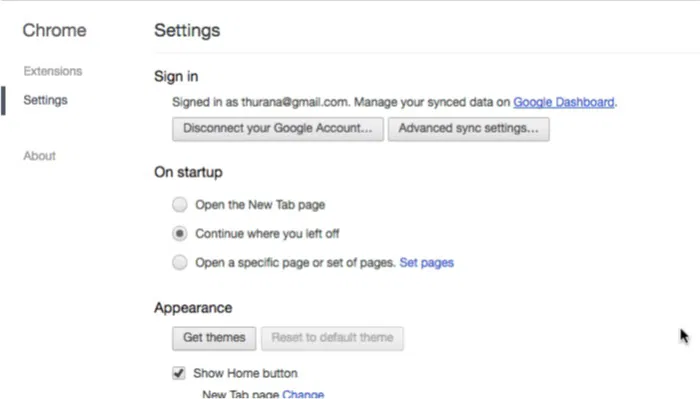Select Settings in the Chrome sidebar
The image size is (700, 399).
click(45, 100)
